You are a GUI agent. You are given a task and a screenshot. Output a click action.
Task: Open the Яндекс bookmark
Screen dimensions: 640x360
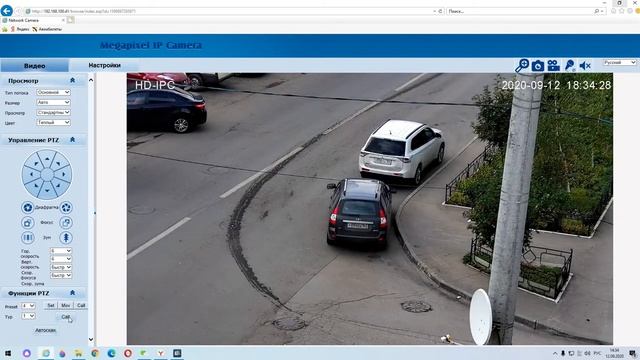tap(20, 29)
